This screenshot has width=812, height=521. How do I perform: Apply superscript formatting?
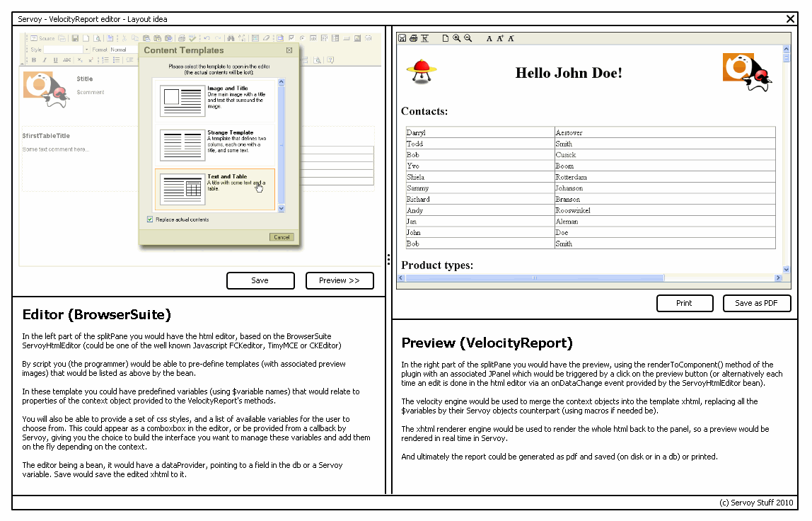click(x=91, y=60)
